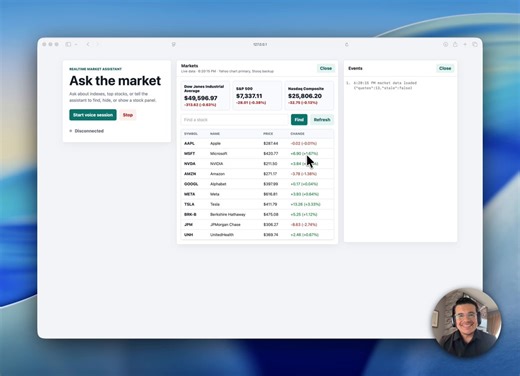
Task: Select the TSLA symbol cell
Action: [x=189, y=204]
